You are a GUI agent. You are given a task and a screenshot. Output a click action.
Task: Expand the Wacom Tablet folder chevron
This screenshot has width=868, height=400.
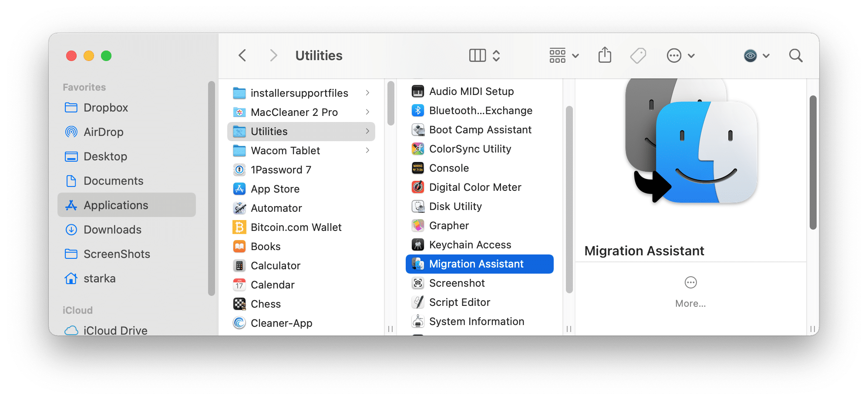click(x=368, y=150)
